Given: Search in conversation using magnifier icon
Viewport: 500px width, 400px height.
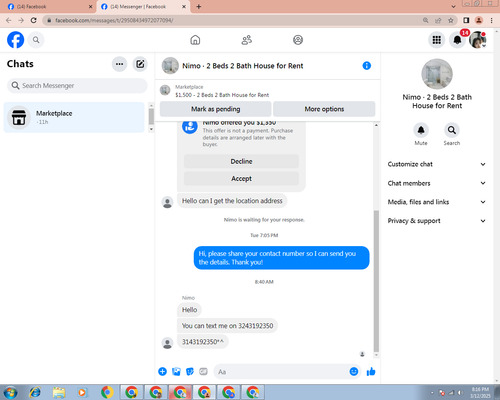Looking at the screenshot, I should pos(452,130).
